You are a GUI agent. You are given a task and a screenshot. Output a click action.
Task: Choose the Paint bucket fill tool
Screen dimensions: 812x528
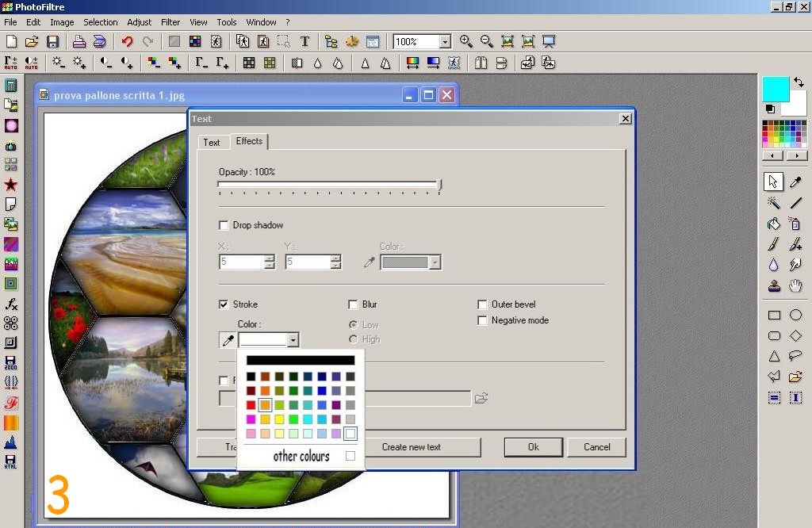[774, 224]
